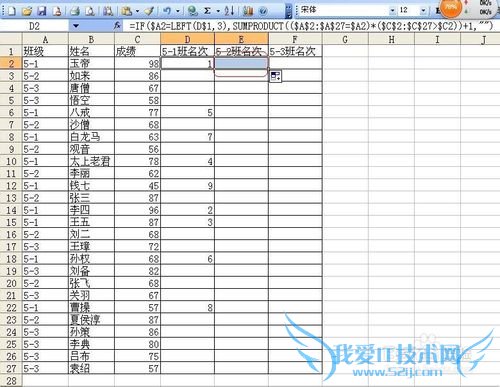Expand the Name Box dropdown arrow
The image size is (500, 387).
click(x=76, y=26)
